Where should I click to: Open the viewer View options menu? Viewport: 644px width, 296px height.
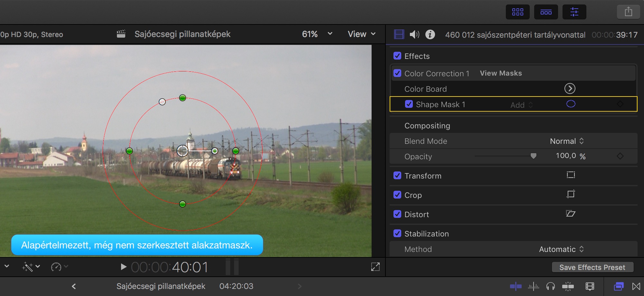[x=362, y=34]
